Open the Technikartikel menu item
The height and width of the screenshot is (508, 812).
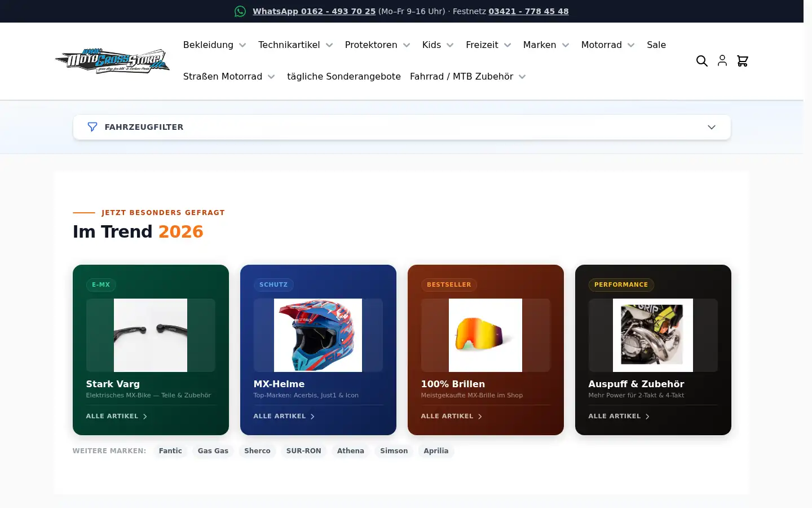[x=289, y=45]
